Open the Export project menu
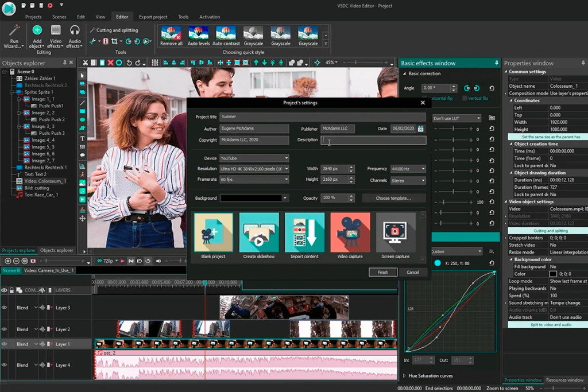Image resolution: width=588 pixels, height=392 pixels. (152, 16)
